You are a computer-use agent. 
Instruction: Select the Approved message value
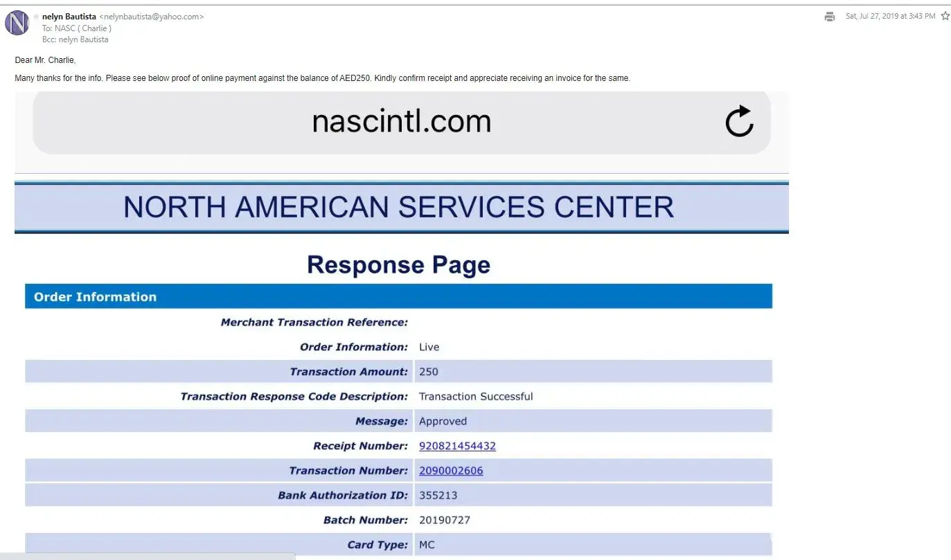(x=443, y=422)
